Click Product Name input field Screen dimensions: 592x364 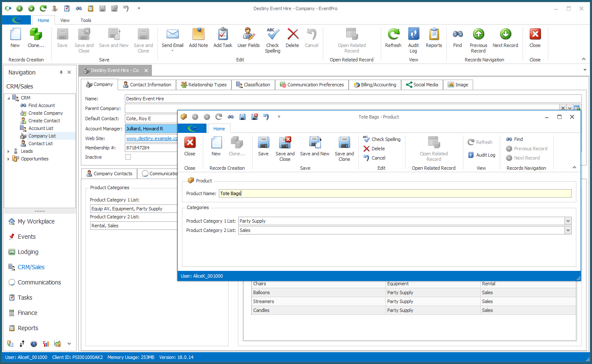pos(395,193)
